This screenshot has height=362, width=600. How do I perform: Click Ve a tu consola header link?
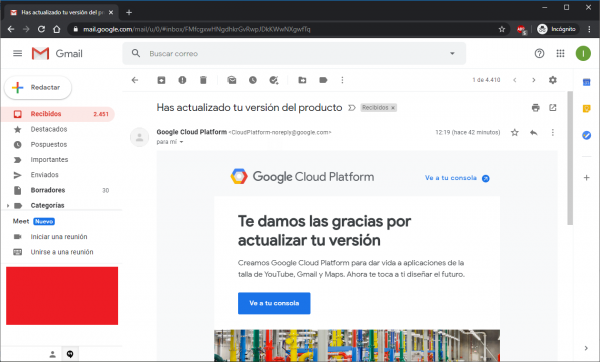click(457, 178)
